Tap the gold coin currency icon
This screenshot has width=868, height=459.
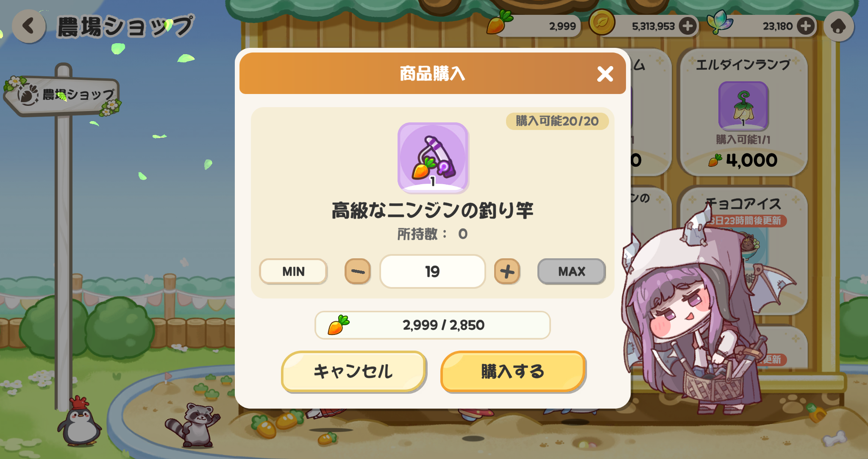pos(601,22)
